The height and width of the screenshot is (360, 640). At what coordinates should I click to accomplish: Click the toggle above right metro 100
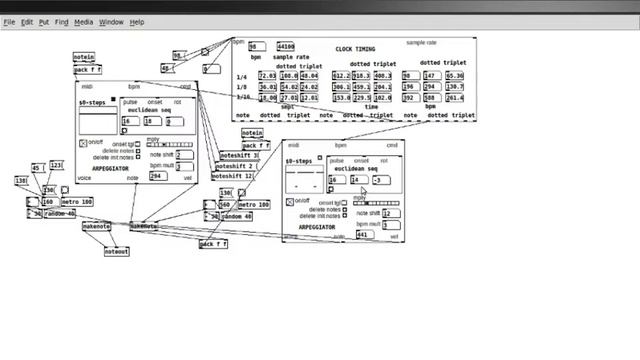(x=242, y=193)
